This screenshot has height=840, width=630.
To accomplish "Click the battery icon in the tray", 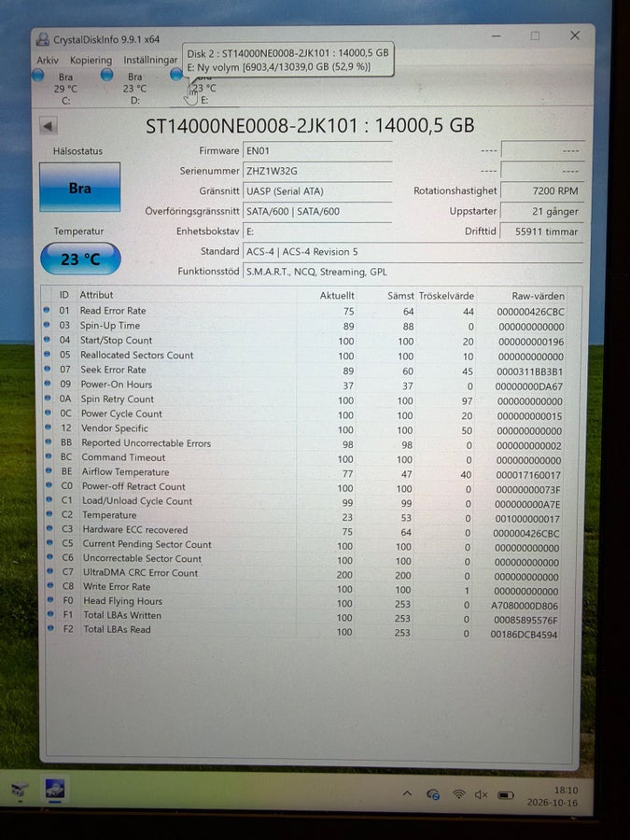I will pyautogui.click(x=506, y=795).
